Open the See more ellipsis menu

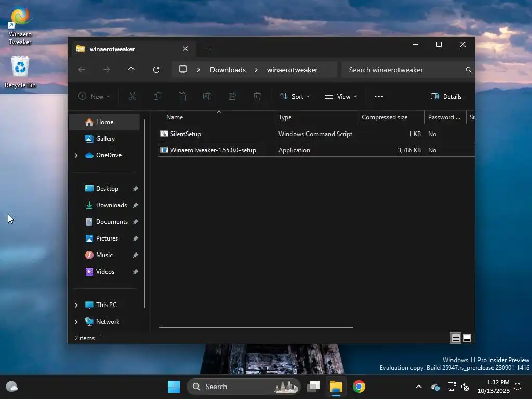click(x=379, y=96)
